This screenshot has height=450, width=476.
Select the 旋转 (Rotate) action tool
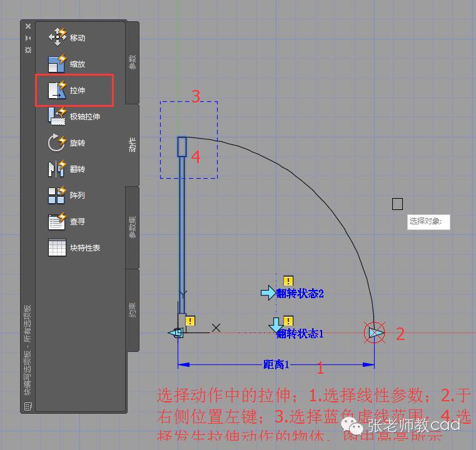[68, 142]
